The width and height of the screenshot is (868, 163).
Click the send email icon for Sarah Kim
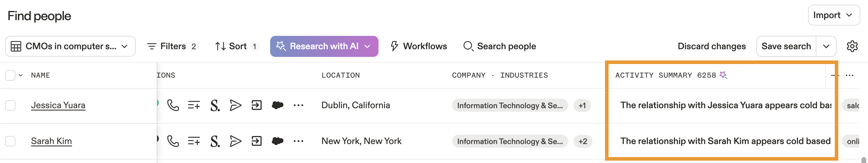(x=235, y=141)
